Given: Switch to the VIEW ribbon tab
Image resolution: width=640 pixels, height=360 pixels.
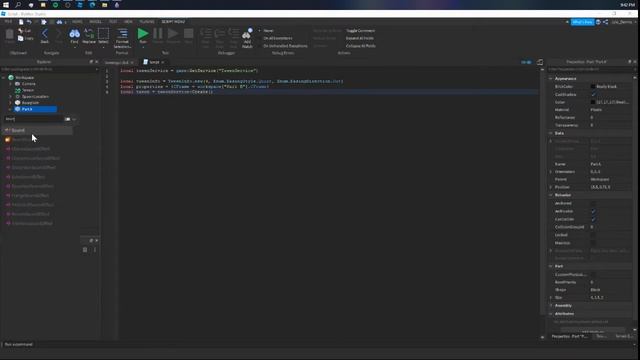Looking at the screenshot, I should pyautogui.click(x=128, y=22).
